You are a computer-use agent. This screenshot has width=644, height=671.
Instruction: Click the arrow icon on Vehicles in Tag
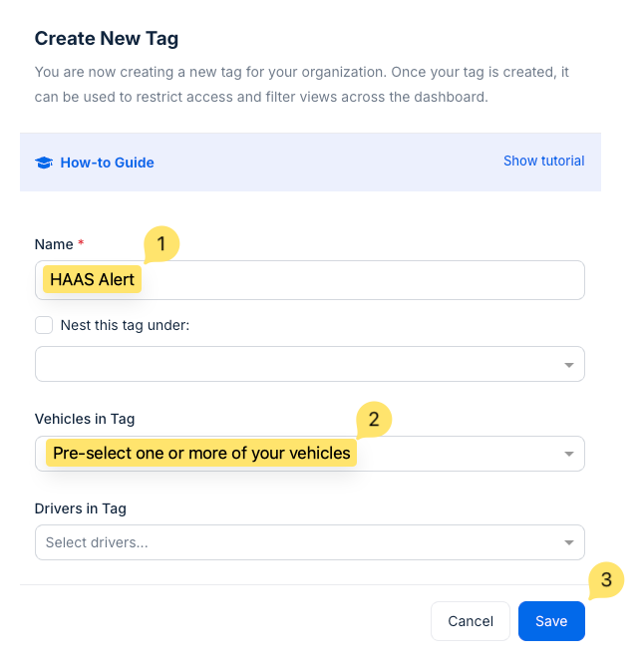[x=568, y=454]
